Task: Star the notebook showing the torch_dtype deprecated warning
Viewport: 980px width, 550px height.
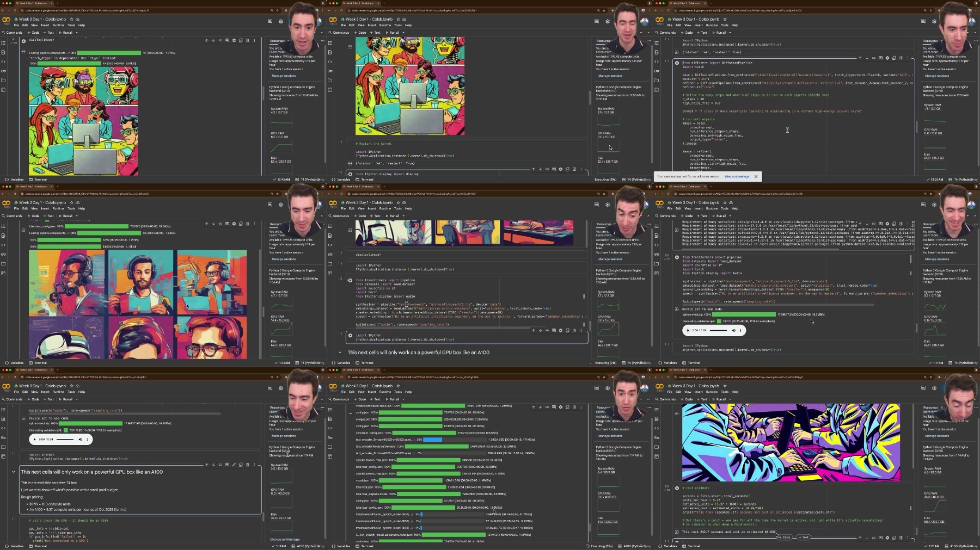Action: [71, 19]
